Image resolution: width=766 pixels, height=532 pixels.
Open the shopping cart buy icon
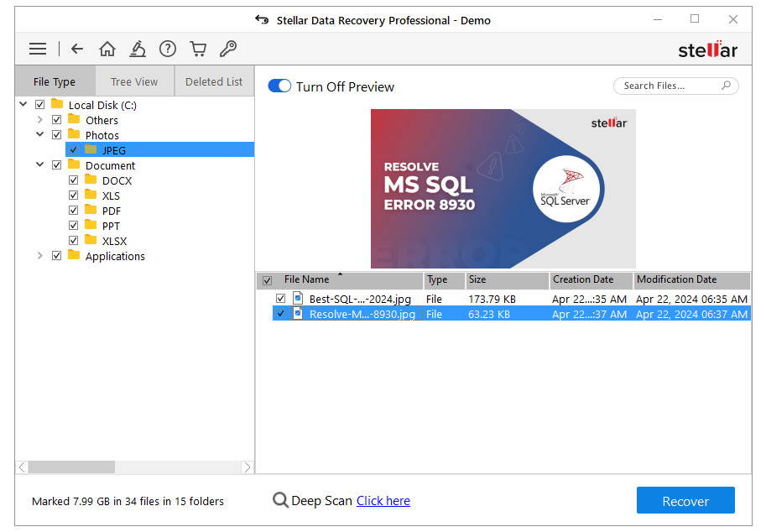[x=198, y=49]
